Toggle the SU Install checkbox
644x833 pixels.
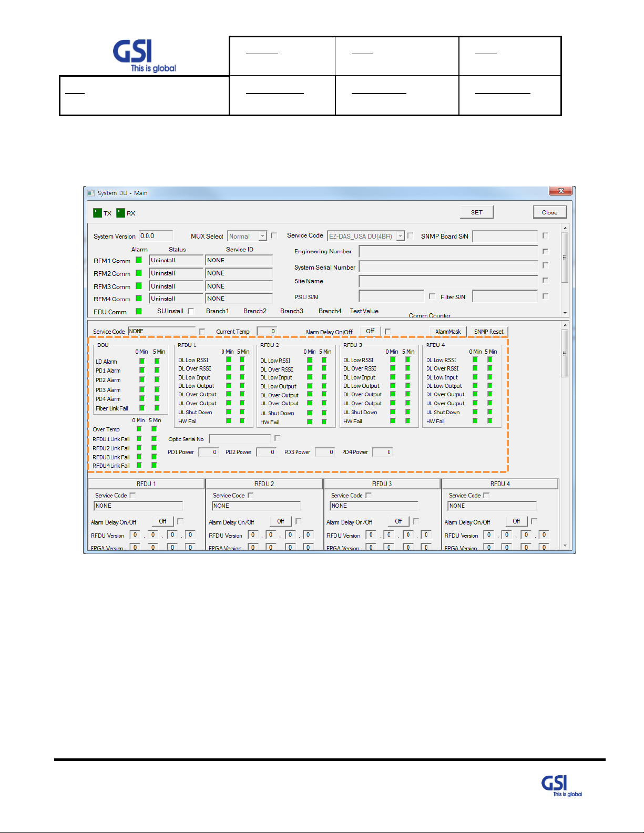coord(191,311)
